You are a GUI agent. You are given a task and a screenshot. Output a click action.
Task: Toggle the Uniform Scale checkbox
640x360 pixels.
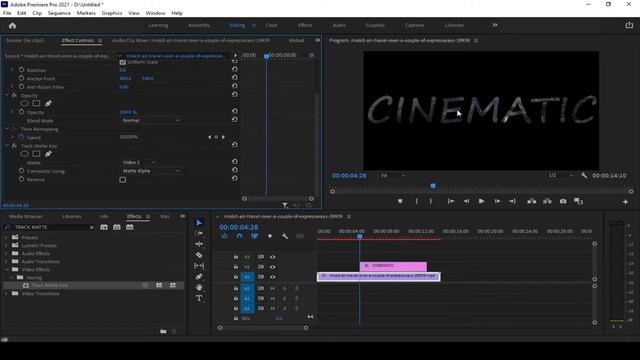(122, 62)
